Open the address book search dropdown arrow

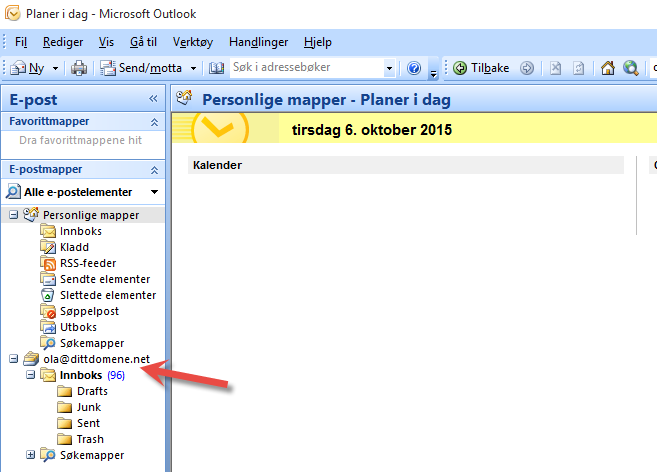coord(389,68)
